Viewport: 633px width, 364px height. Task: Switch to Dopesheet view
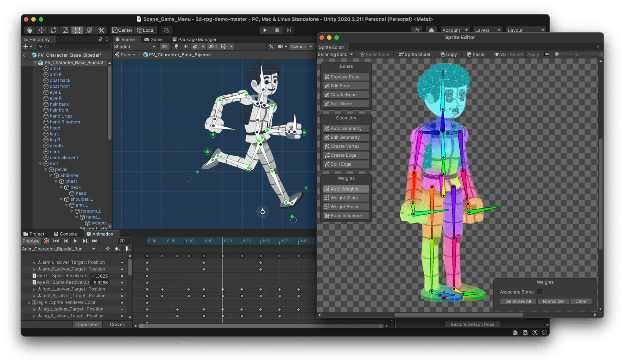tap(87, 325)
